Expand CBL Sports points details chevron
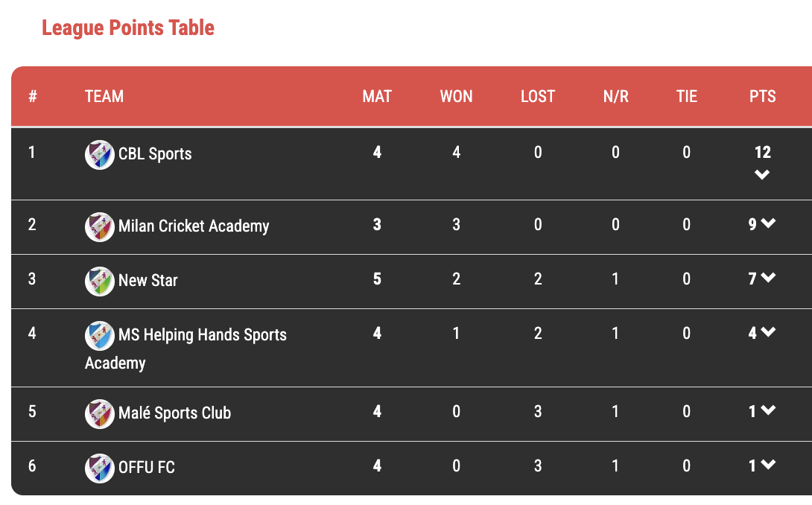Image resolution: width=812 pixels, height=505 pixels. point(761,175)
